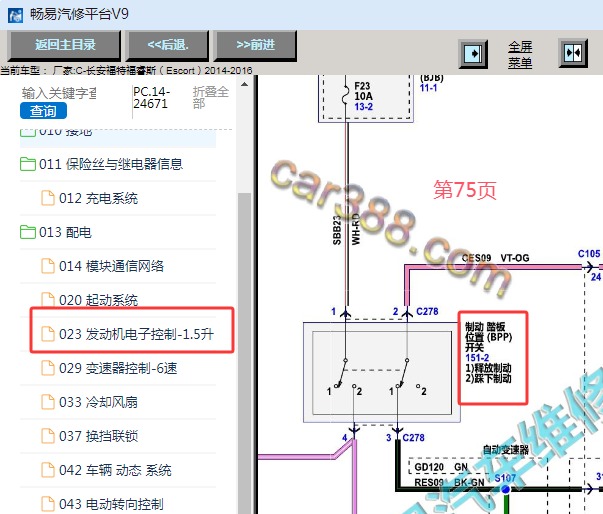
Task: Click link 151-2 under BPP switch
Action: pyautogui.click(x=477, y=358)
